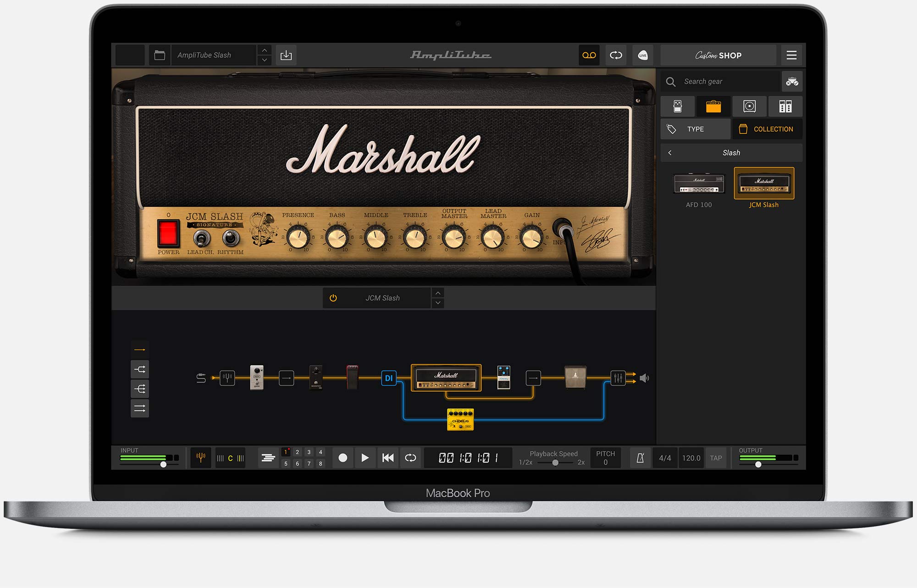This screenshot has width=917, height=588.
Task: Flip the RHYTHM toggle switch
Action: pos(231,238)
